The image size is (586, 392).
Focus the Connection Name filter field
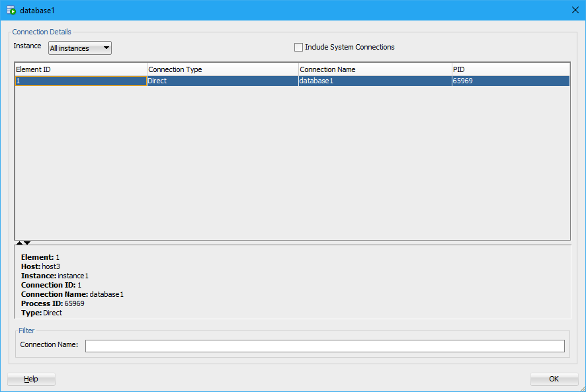point(325,346)
